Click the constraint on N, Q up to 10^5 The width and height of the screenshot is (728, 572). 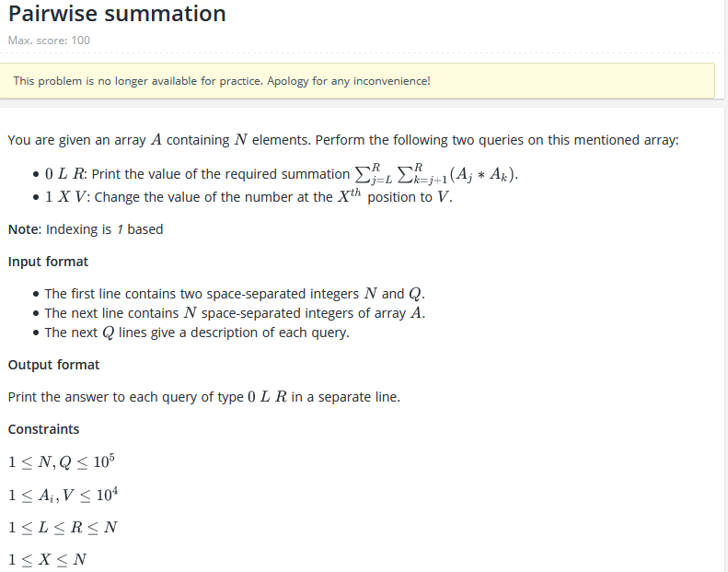pyautogui.click(x=62, y=461)
